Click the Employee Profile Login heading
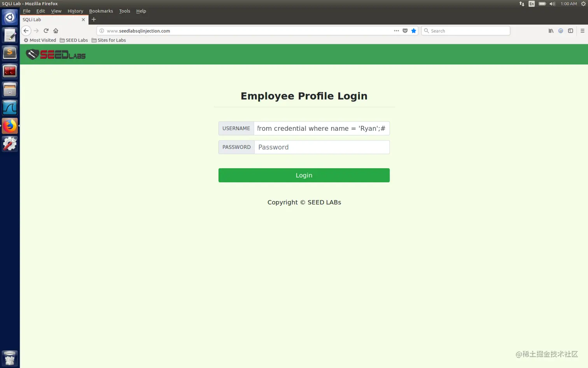The image size is (588, 368). (x=304, y=96)
